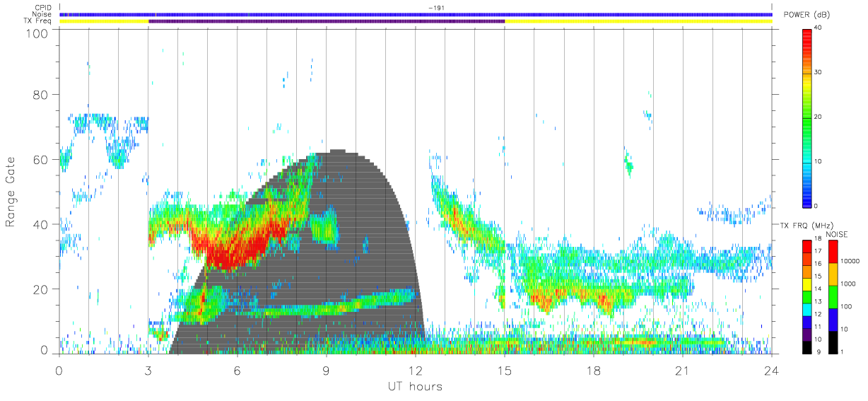Image resolution: width=868 pixels, height=401 pixels.
Task: Click the 'NOISE' legend title
Action: pyautogui.click(x=836, y=234)
